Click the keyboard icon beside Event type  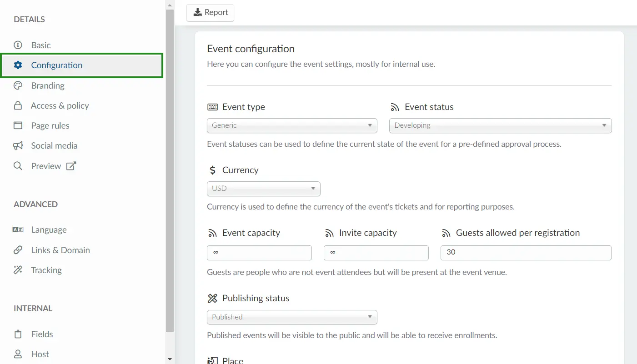(x=212, y=107)
